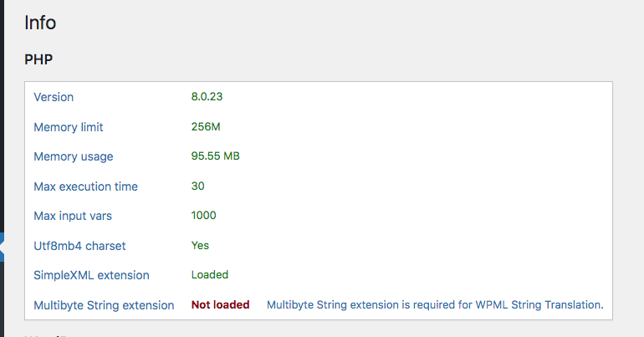Screen dimensions: 644x337
Task: Click the Memory limit label
Action: [69, 127]
